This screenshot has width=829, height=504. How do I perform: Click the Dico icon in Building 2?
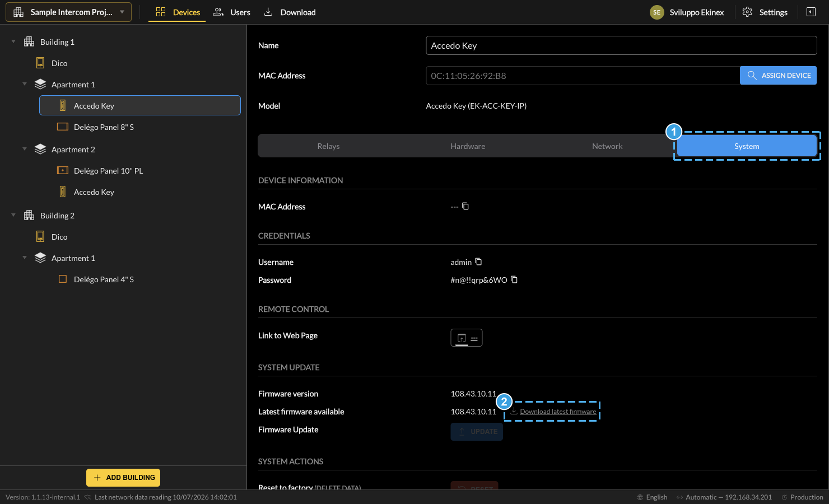[40, 236]
